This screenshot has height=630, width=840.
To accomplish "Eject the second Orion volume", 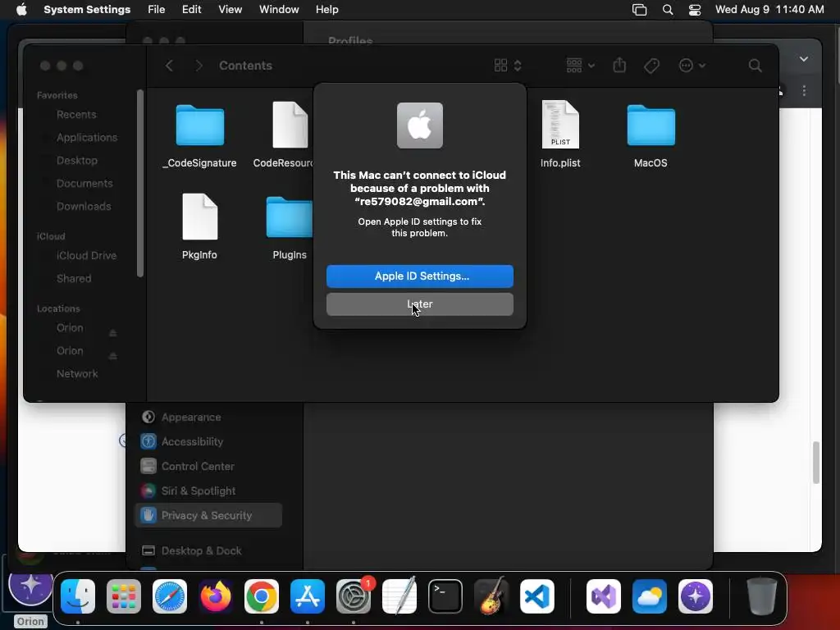I will click(x=113, y=356).
